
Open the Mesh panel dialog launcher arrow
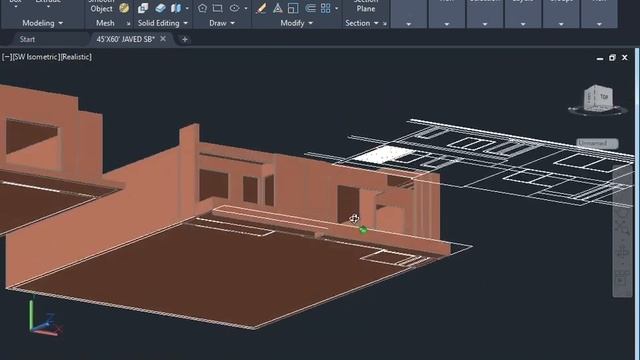point(128,24)
